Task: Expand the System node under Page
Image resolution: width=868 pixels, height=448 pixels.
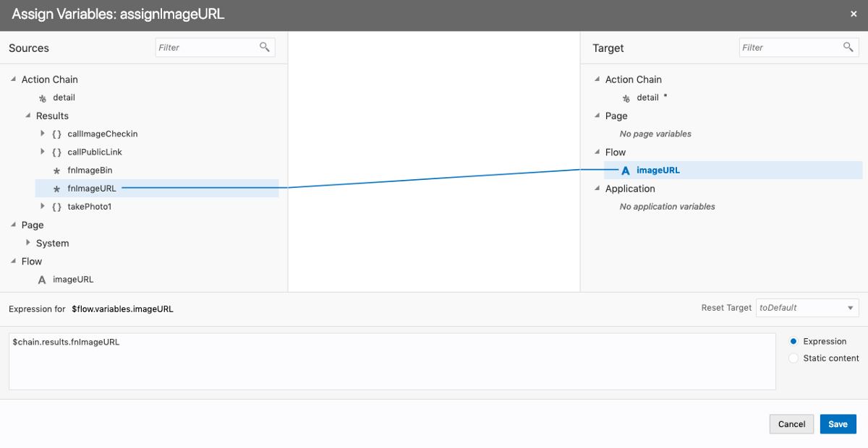Action: pos(28,243)
